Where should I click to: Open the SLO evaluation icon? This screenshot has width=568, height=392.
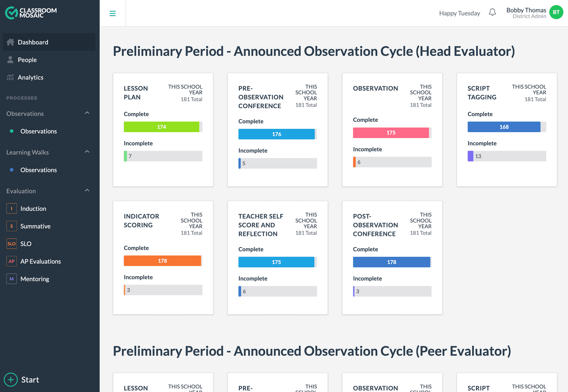pyautogui.click(x=12, y=244)
